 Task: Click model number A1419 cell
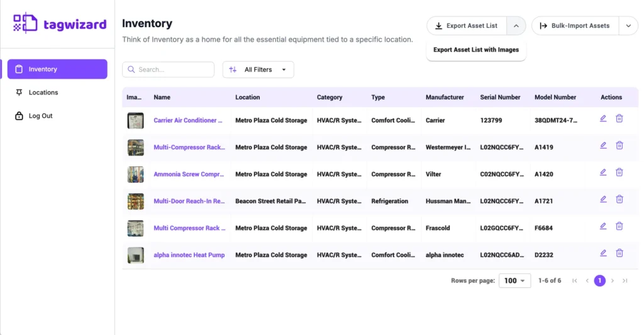(x=544, y=147)
